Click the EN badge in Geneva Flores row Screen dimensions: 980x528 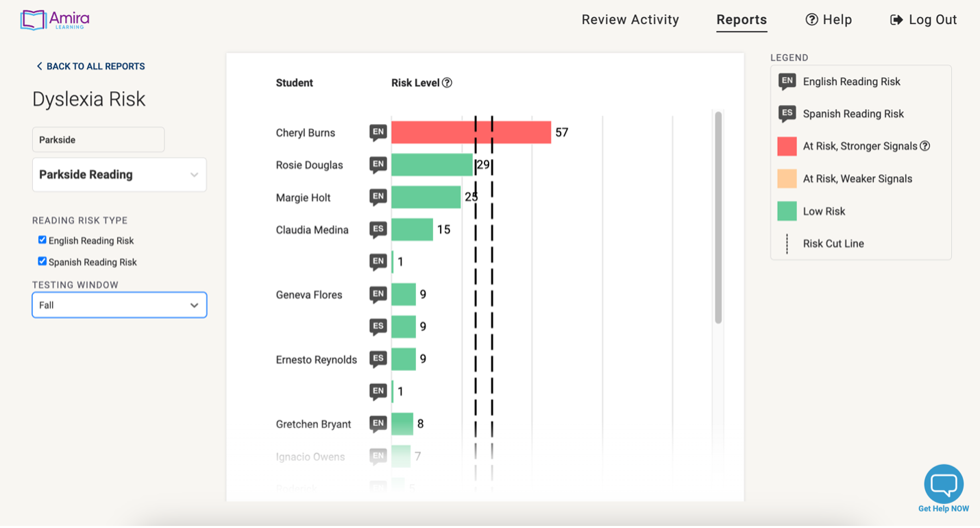(378, 295)
